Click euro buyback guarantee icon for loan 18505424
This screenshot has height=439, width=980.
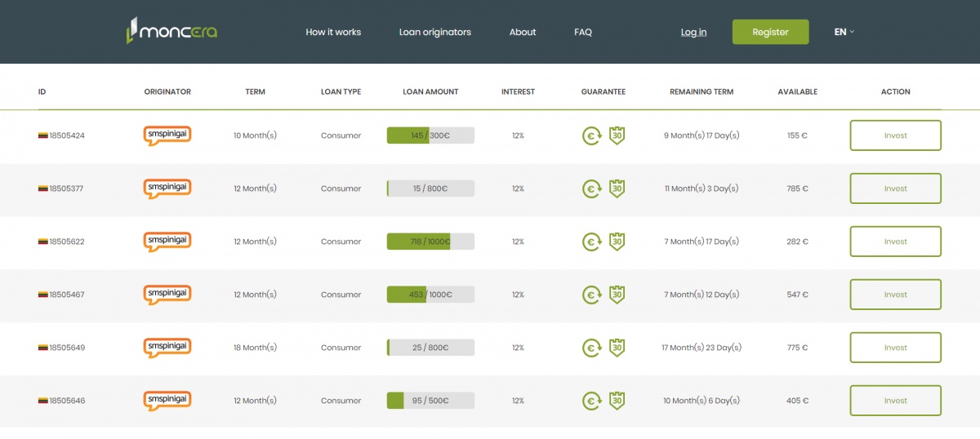click(591, 136)
